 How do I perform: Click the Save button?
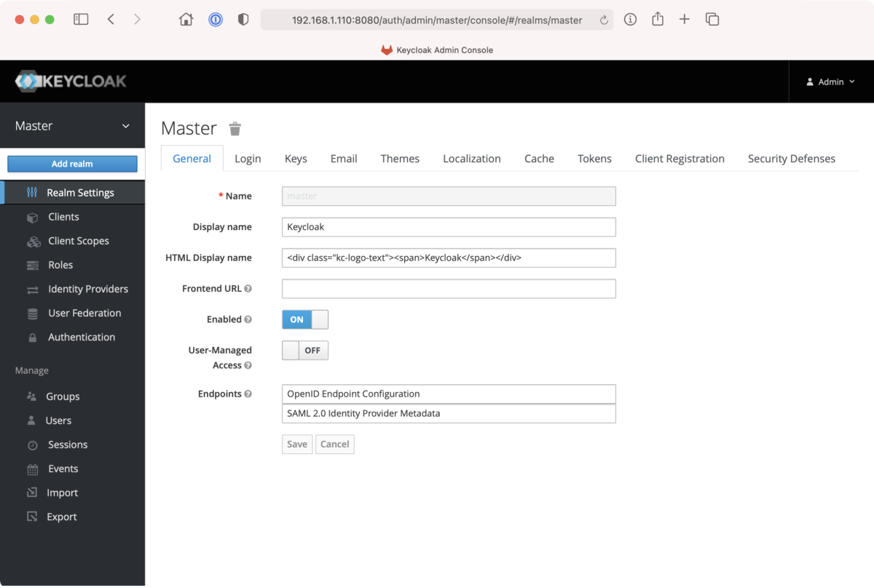pyautogui.click(x=297, y=444)
